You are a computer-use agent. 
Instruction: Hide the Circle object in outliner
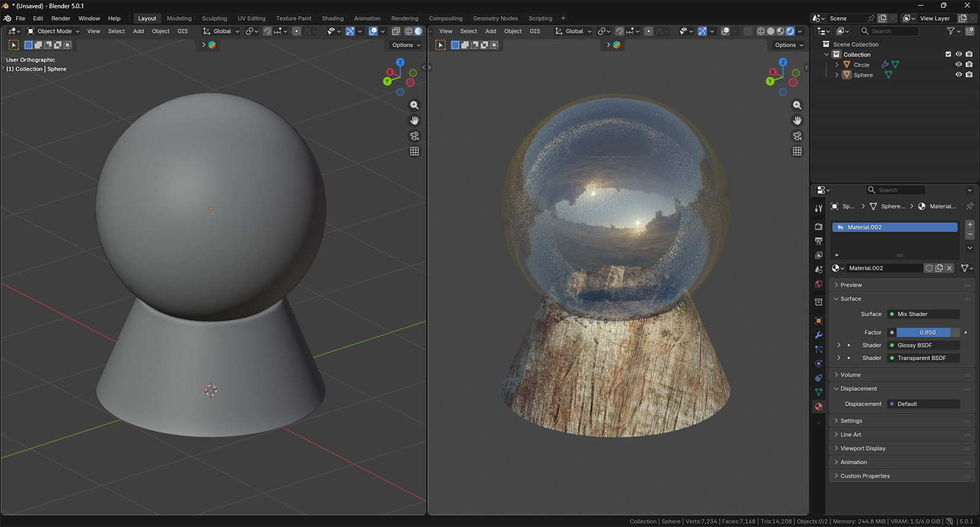pos(959,64)
